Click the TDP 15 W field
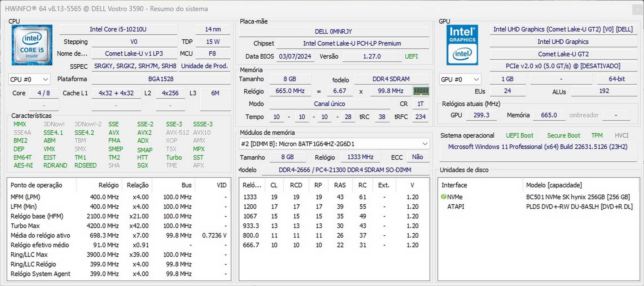 [x=213, y=42]
